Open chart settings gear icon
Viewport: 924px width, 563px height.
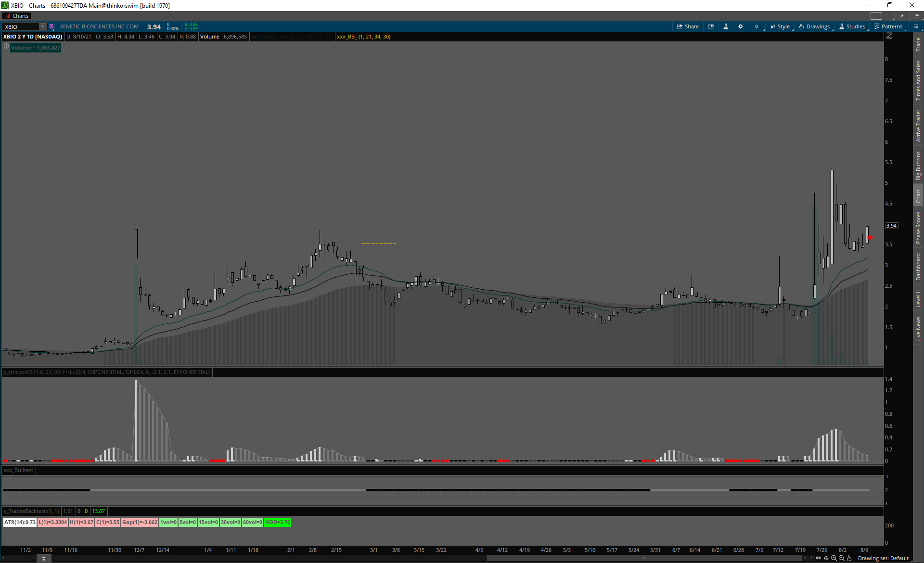coord(741,26)
